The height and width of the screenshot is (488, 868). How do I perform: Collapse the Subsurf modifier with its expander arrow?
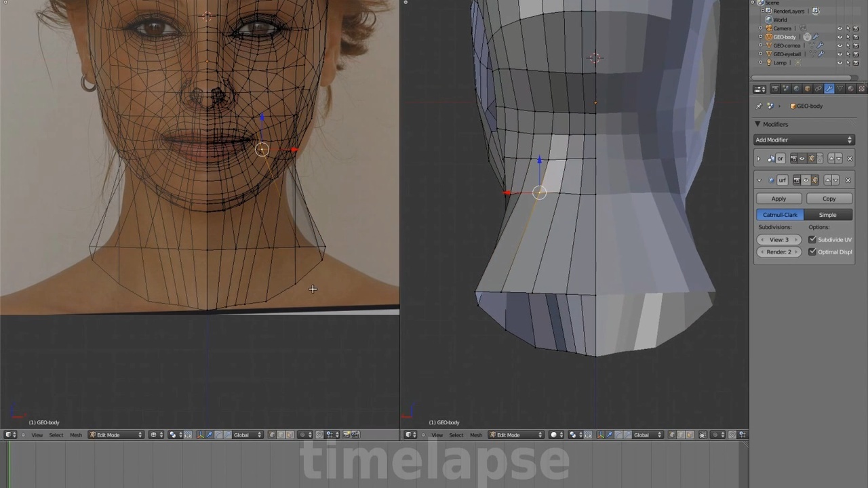pos(759,180)
